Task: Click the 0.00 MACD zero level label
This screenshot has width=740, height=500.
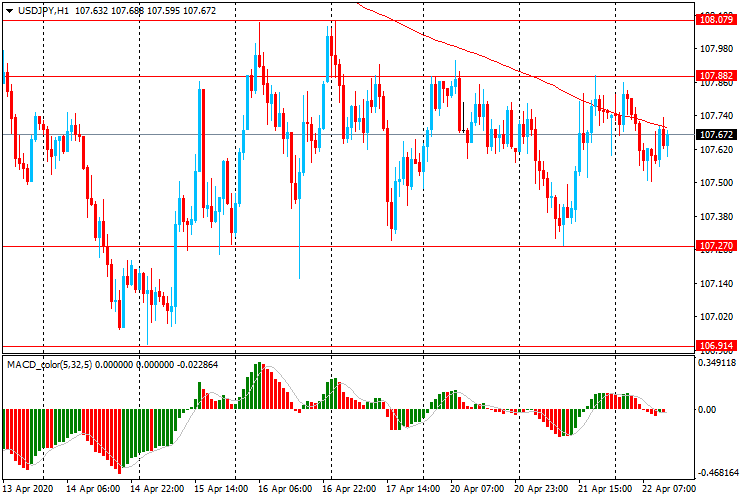Action: (x=708, y=410)
